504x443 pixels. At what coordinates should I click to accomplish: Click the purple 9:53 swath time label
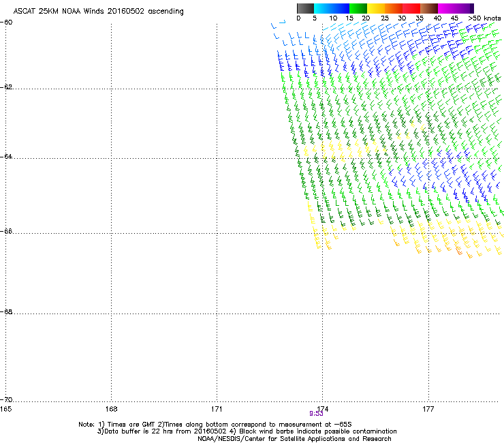coord(316,414)
